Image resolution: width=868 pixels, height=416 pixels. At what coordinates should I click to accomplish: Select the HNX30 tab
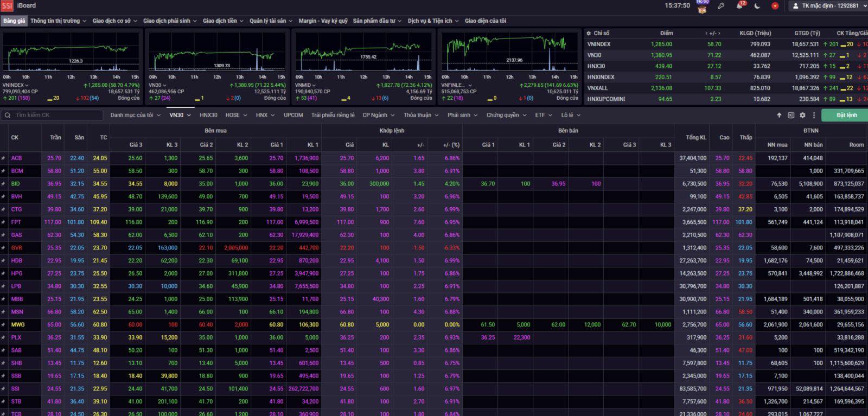click(x=208, y=115)
